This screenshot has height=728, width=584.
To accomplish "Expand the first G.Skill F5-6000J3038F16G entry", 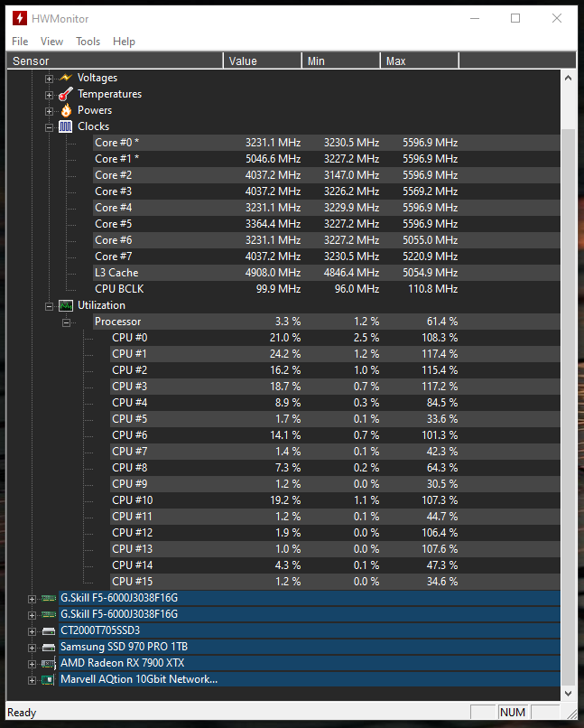I will [32, 599].
